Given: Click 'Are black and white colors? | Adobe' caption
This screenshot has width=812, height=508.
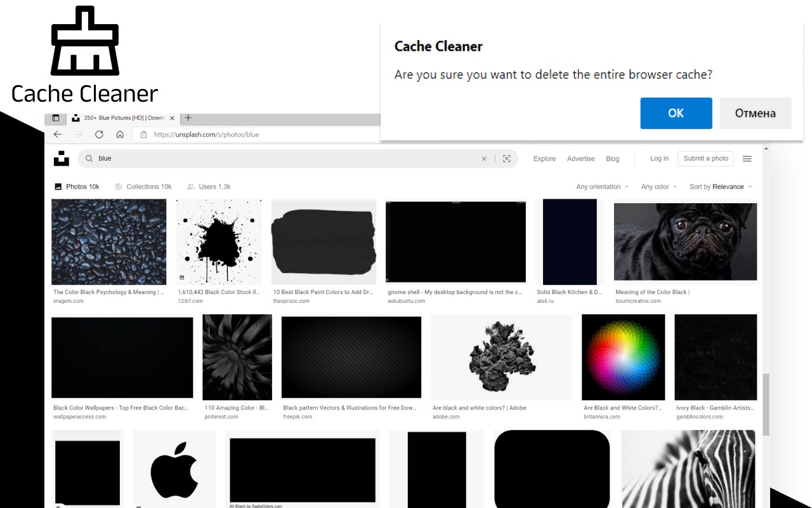Looking at the screenshot, I should (480, 408).
